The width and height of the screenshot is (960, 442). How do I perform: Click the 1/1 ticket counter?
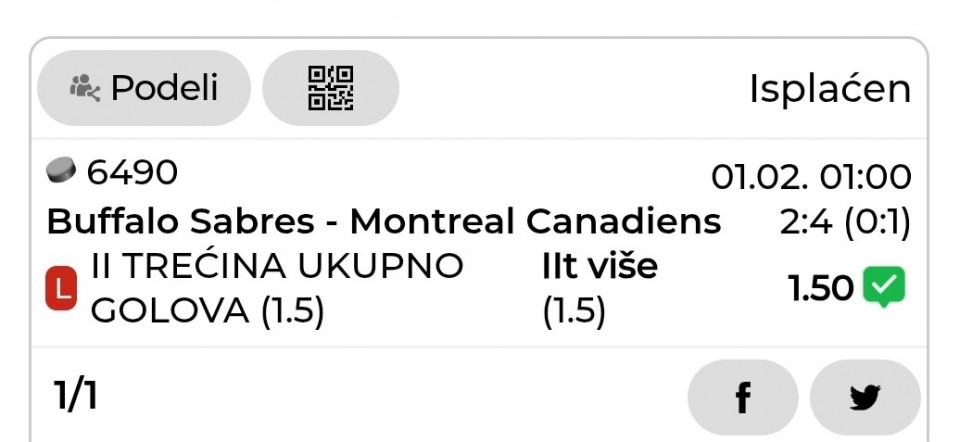point(75,397)
